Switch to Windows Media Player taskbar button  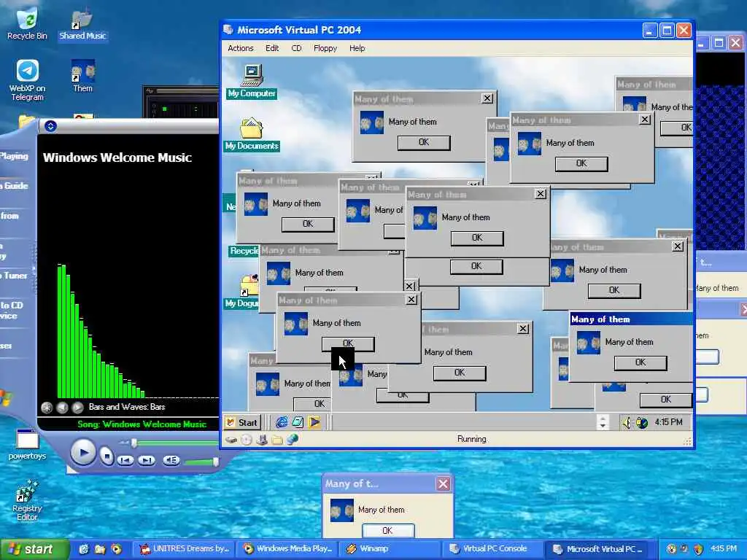click(289, 549)
